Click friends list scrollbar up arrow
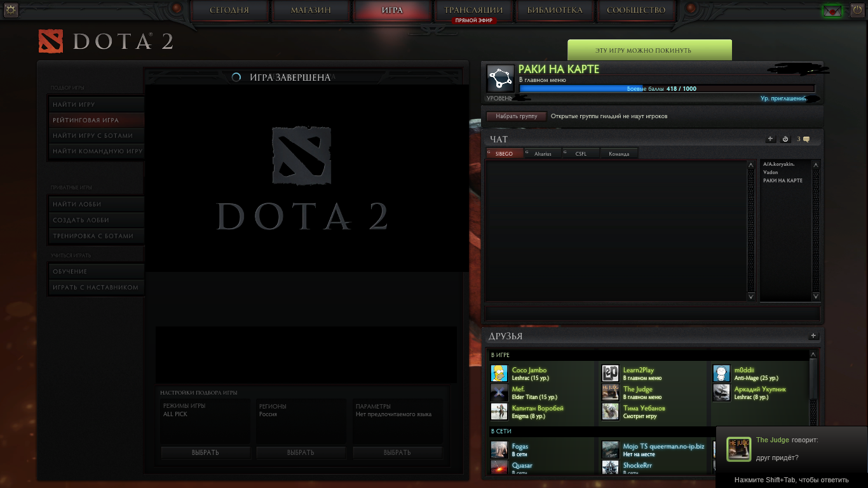868x488 pixels. point(813,355)
